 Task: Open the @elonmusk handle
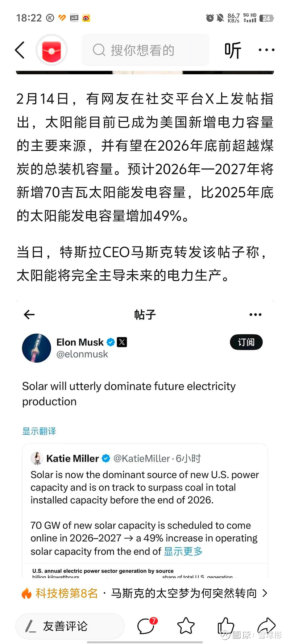pos(82,354)
